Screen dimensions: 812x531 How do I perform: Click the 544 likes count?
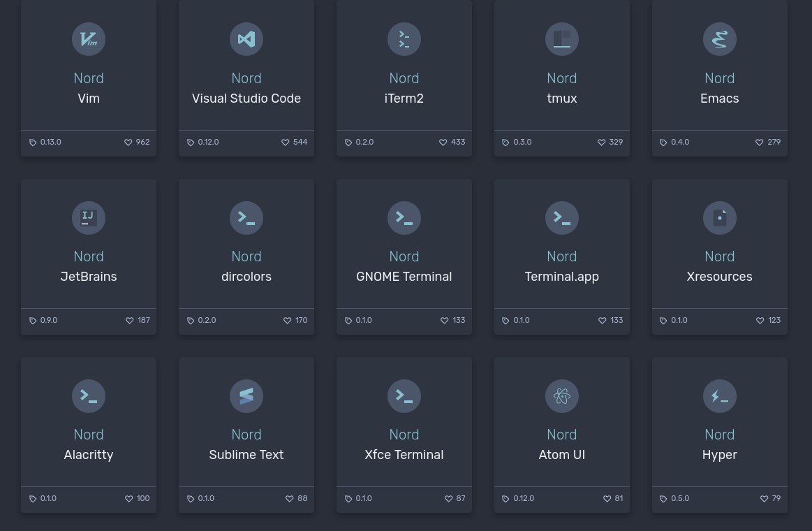(300, 142)
